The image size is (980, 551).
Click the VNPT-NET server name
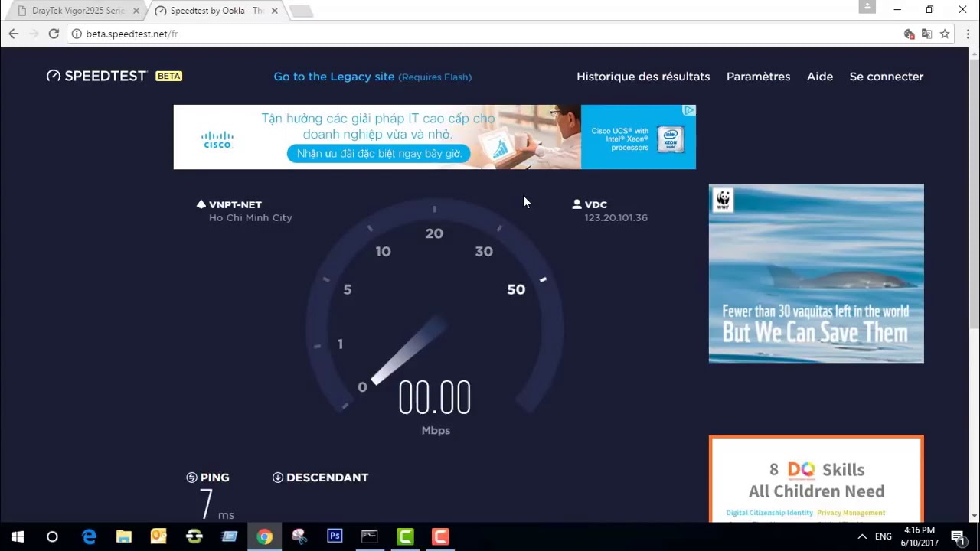(x=235, y=204)
